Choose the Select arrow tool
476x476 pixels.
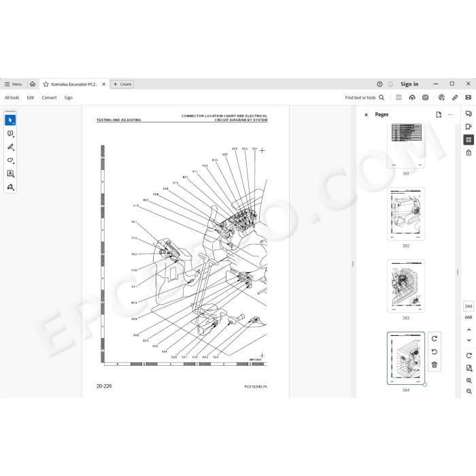10,120
